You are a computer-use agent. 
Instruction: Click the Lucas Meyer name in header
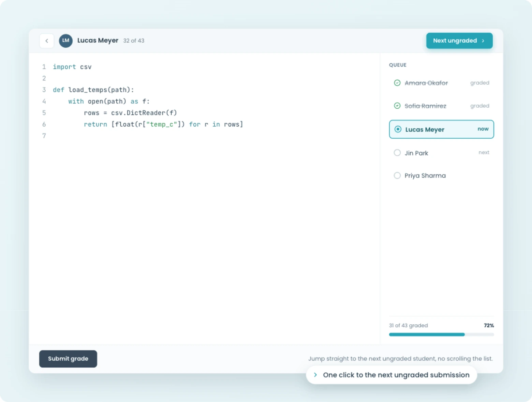(98, 41)
